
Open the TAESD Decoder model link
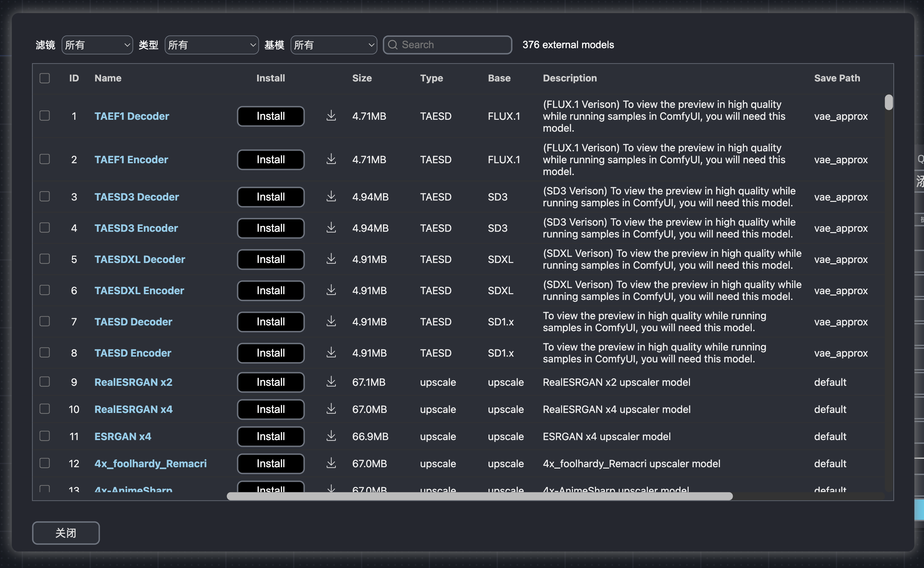133,322
